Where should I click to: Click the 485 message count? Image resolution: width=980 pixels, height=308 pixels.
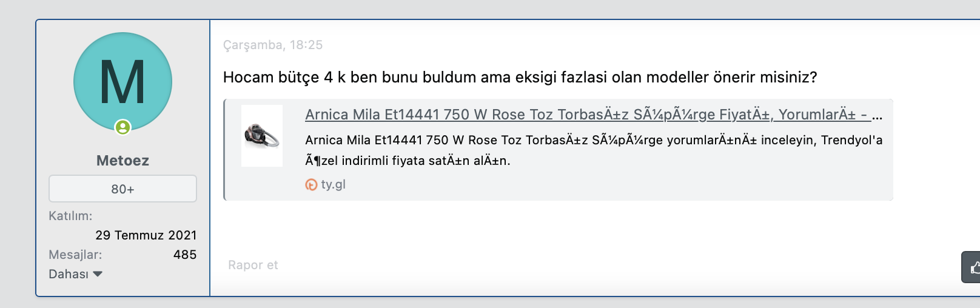pos(185,255)
